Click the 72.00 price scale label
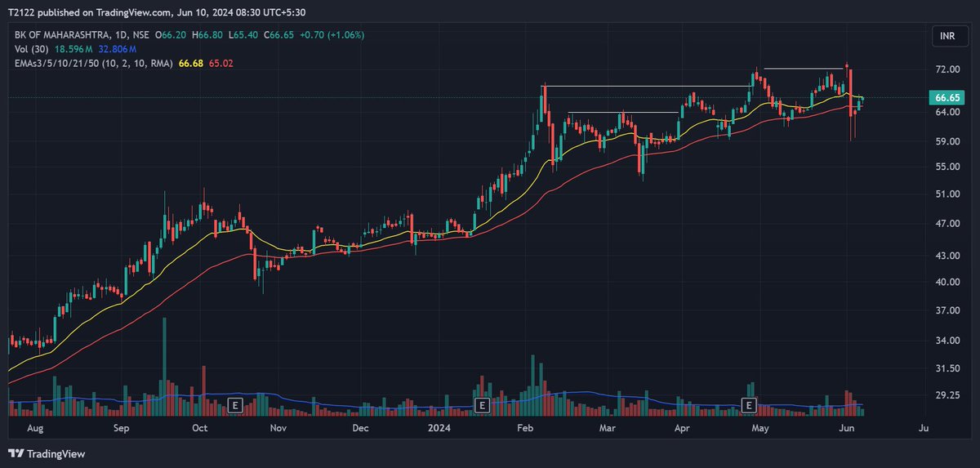 pyautogui.click(x=947, y=70)
